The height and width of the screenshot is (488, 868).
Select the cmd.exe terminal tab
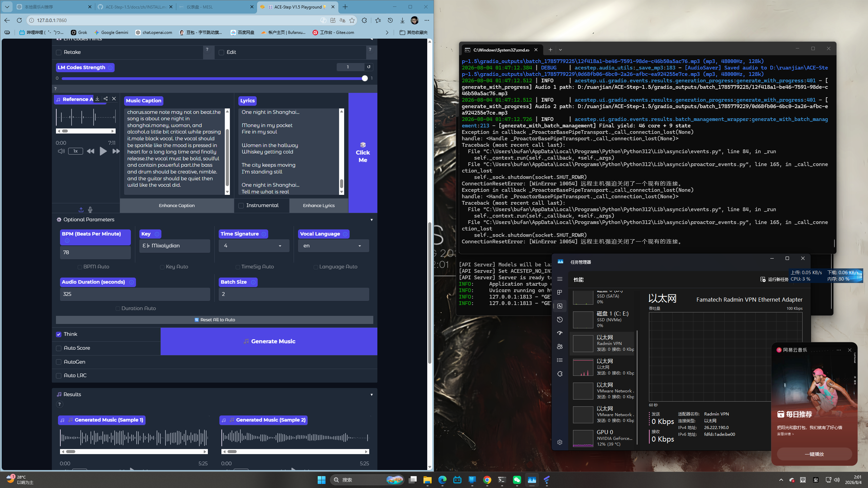pyautogui.click(x=502, y=50)
